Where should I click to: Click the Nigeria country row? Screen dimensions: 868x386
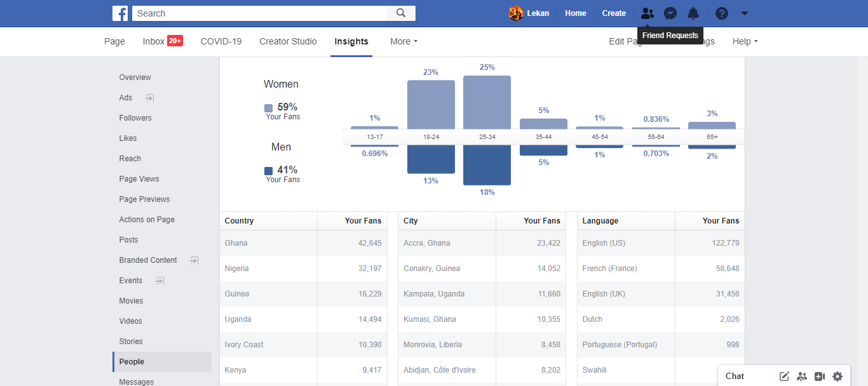303,269
